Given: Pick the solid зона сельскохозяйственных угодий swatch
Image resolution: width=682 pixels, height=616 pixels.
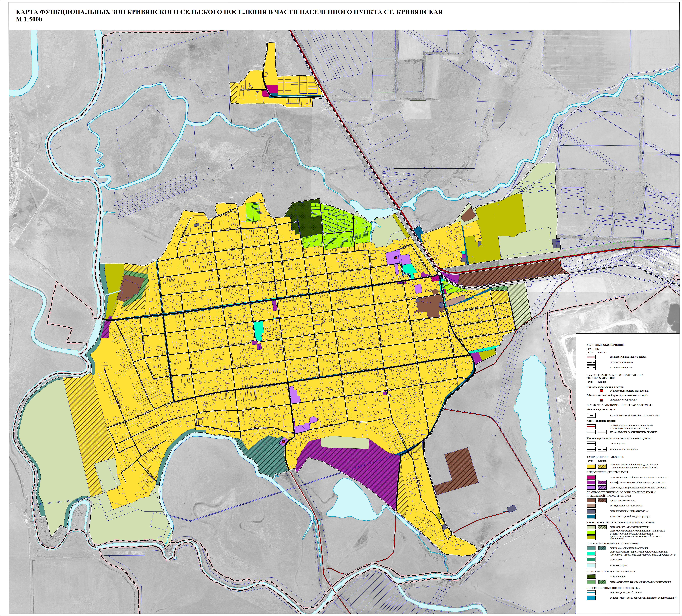Looking at the screenshot, I should 591,527.
